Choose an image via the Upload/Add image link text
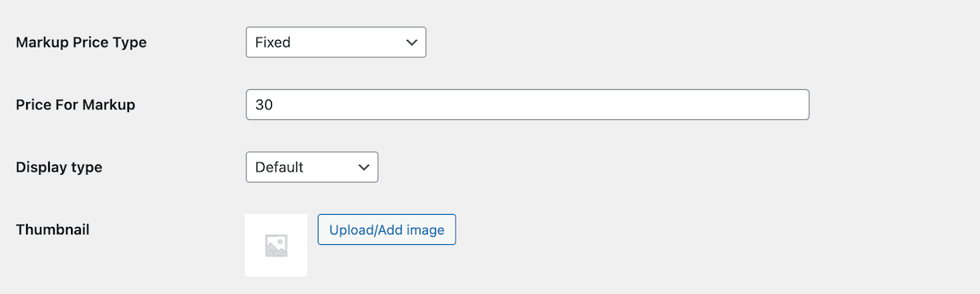980x294 pixels. [386, 230]
